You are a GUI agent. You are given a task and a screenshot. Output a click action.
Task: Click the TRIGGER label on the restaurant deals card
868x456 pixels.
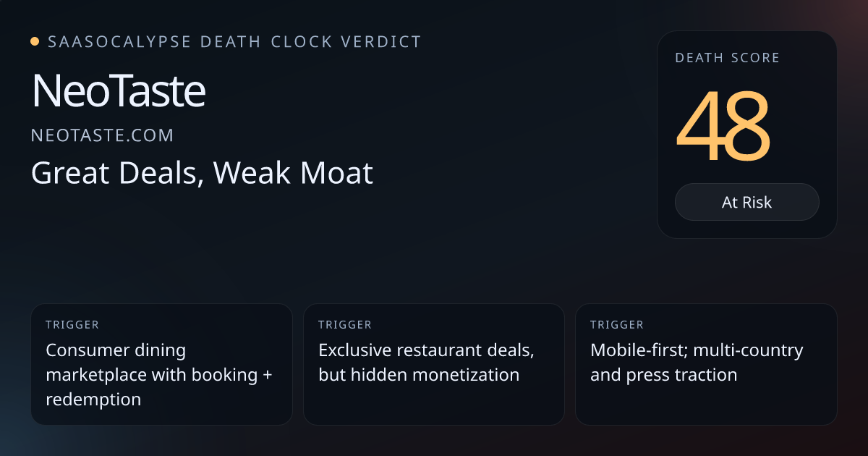click(x=345, y=325)
